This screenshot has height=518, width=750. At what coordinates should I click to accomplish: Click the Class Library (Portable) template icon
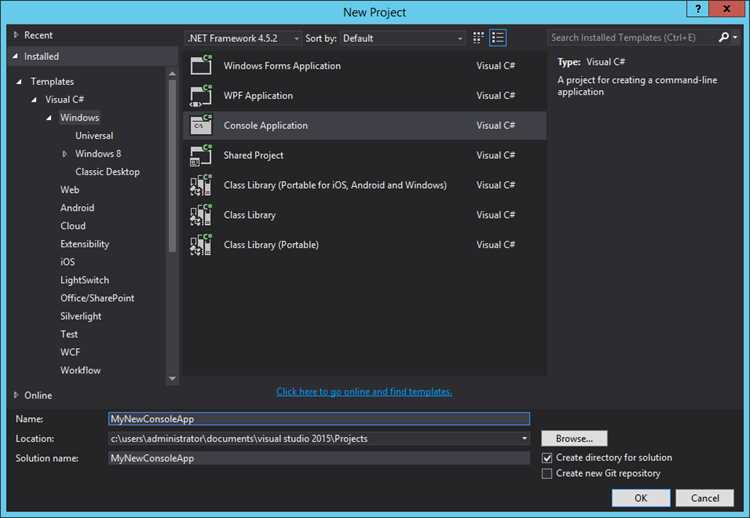(201, 244)
